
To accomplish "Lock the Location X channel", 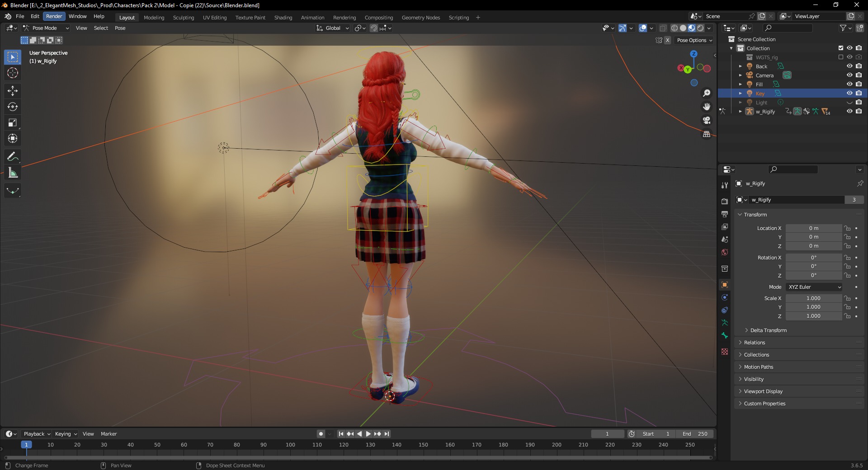I will (x=847, y=228).
